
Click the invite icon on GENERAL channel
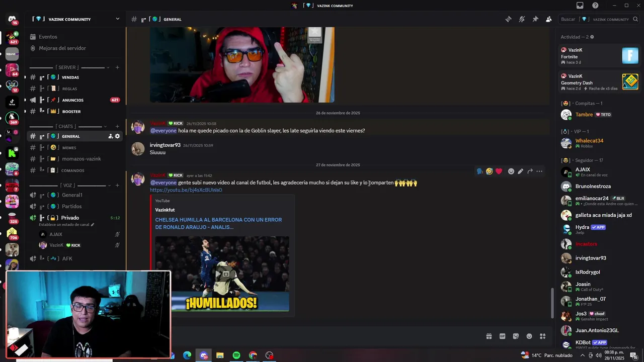coord(110,136)
